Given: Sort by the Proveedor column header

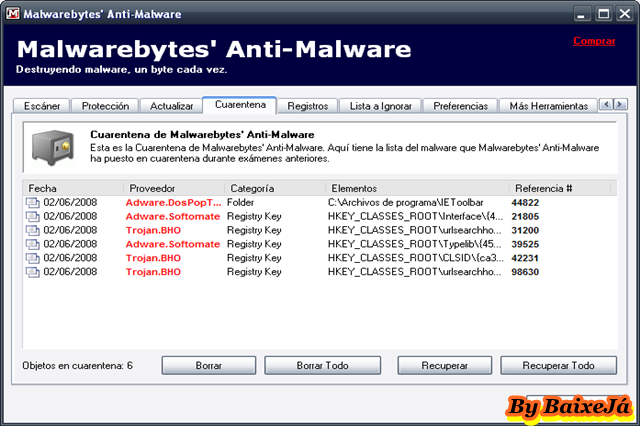Looking at the screenshot, I should point(174,188).
